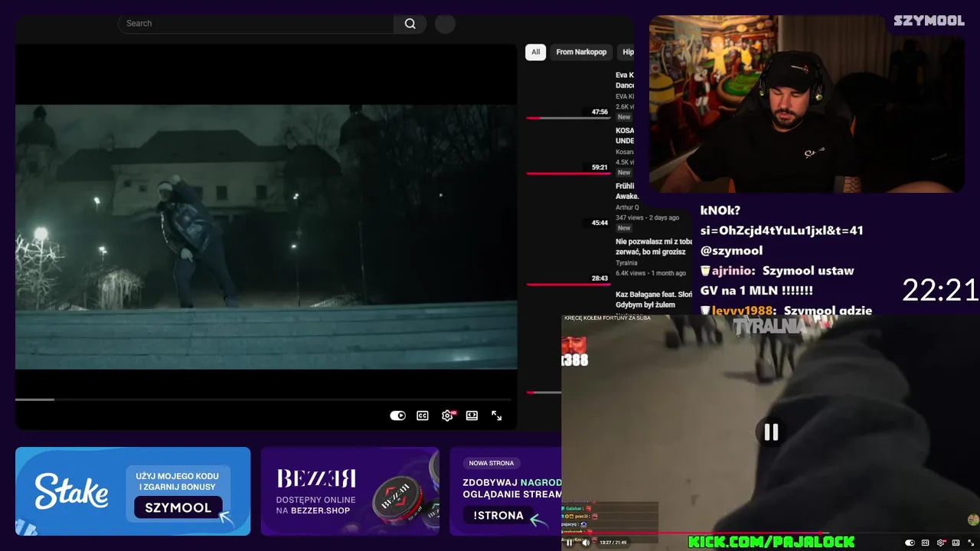Open the KOSA suggested video title
The width and height of the screenshot is (980, 551).
[625, 135]
